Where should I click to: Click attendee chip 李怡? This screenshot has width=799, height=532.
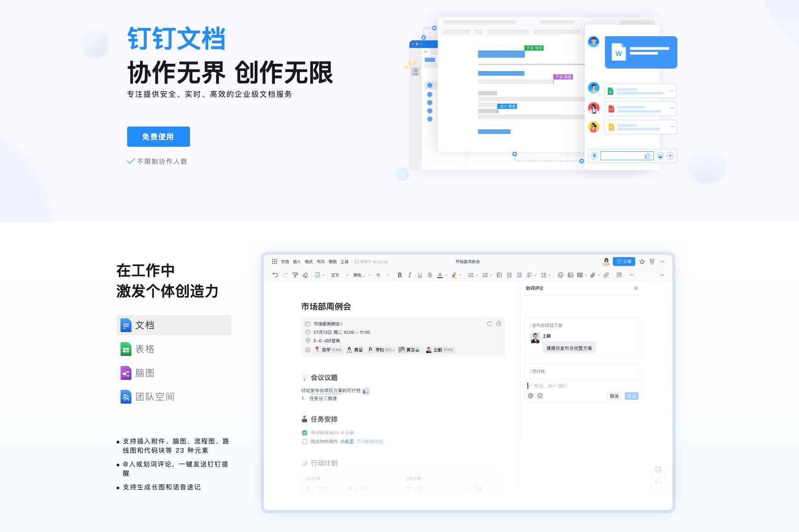click(x=381, y=350)
